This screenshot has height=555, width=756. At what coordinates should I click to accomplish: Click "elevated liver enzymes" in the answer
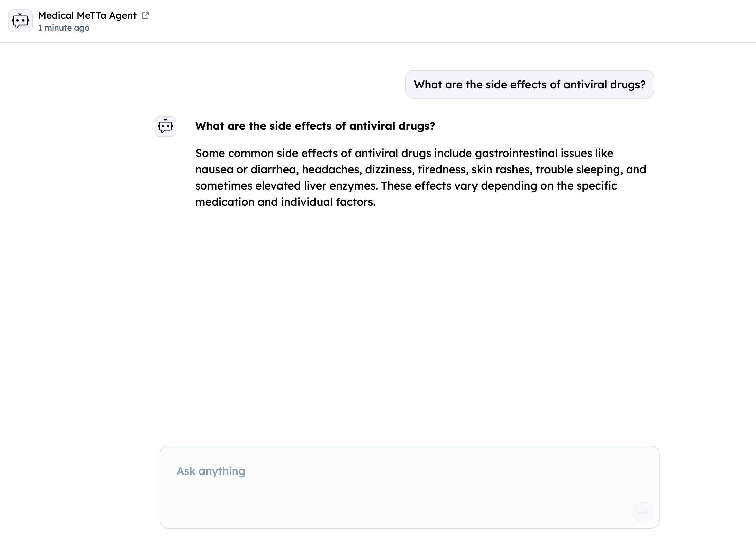tap(316, 186)
